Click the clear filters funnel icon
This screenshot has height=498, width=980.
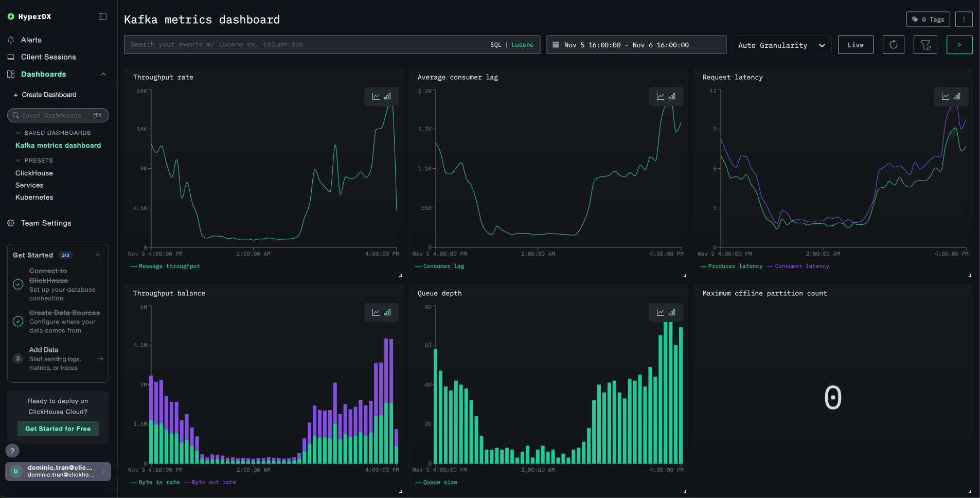(x=925, y=45)
